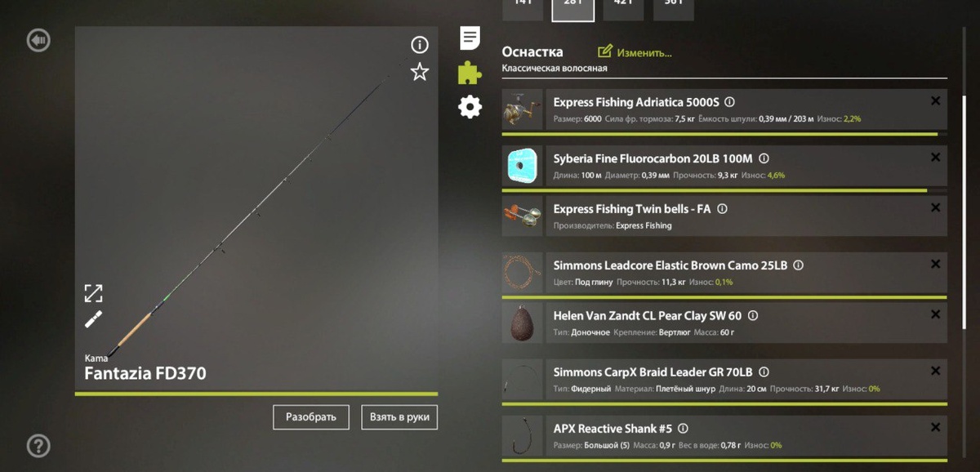The image size is (980, 472).
Task: Select the Helen Van Zandt sinker thumbnail
Action: coord(522,323)
